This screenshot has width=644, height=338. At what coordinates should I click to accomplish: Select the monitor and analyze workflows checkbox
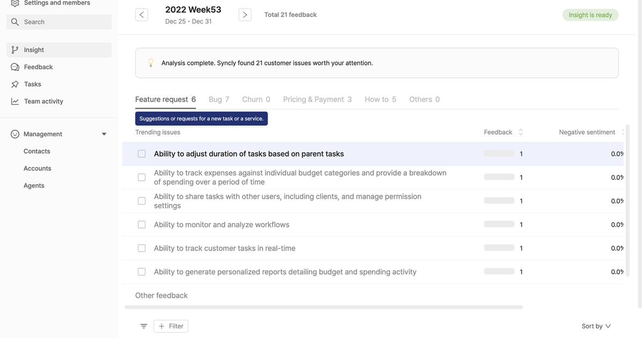(142, 225)
